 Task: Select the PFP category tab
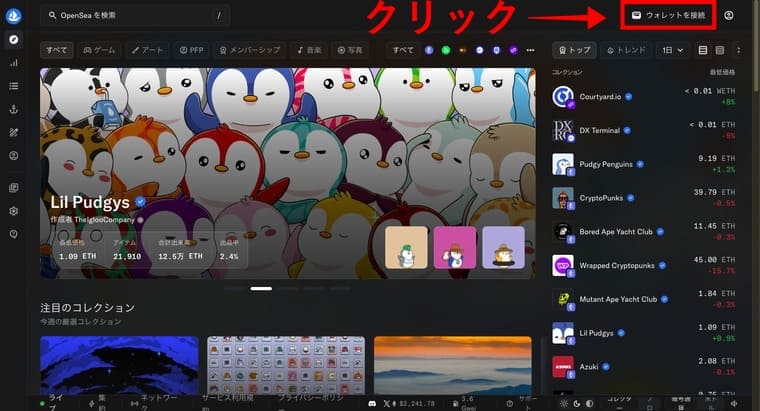click(x=191, y=50)
